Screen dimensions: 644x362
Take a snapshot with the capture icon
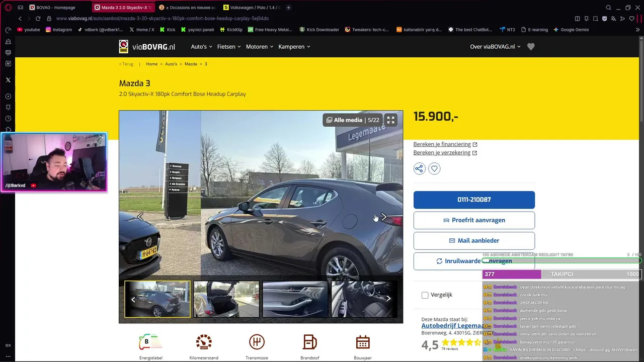596,19
